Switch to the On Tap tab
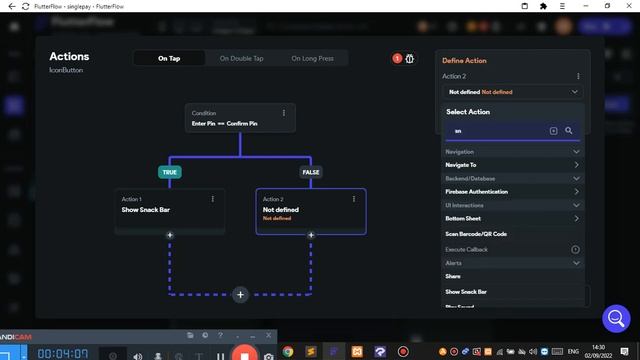 [x=169, y=58]
